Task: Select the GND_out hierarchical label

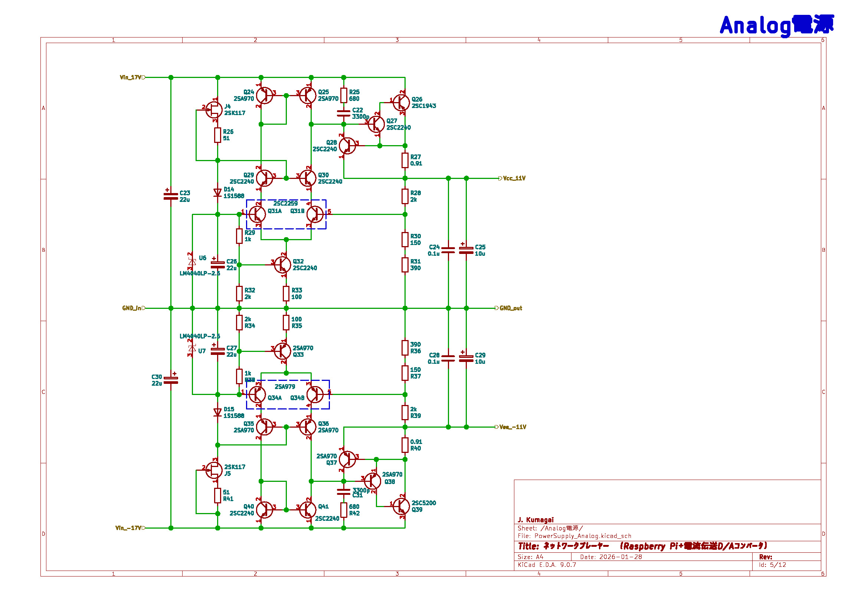Action: click(x=510, y=308)
